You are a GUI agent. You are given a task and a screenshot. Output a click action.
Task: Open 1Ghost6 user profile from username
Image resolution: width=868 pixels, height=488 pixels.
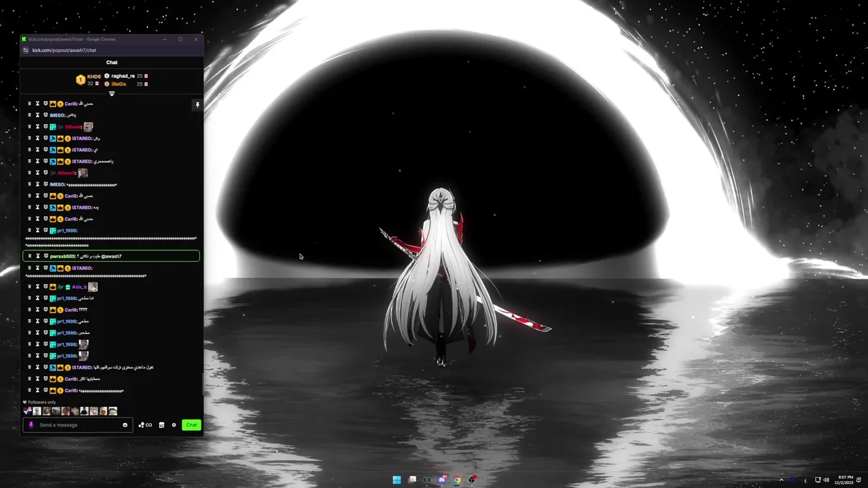[x=73, y=127]
